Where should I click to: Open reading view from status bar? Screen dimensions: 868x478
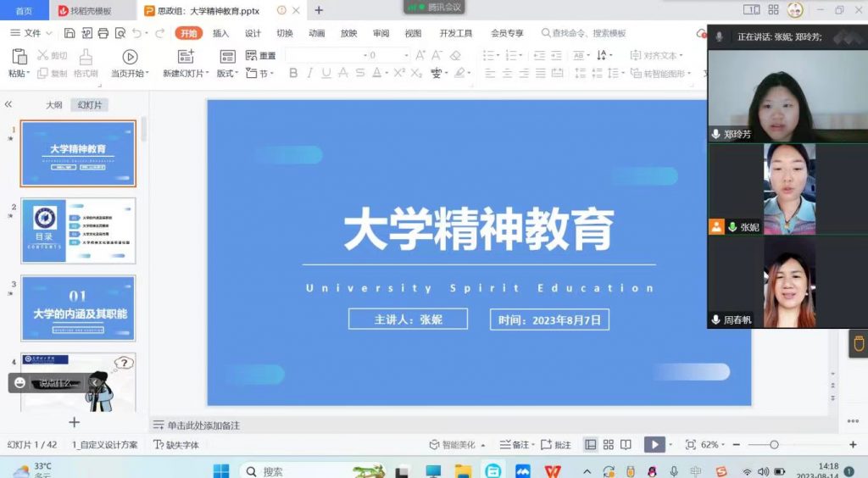[x=626, y=445]
